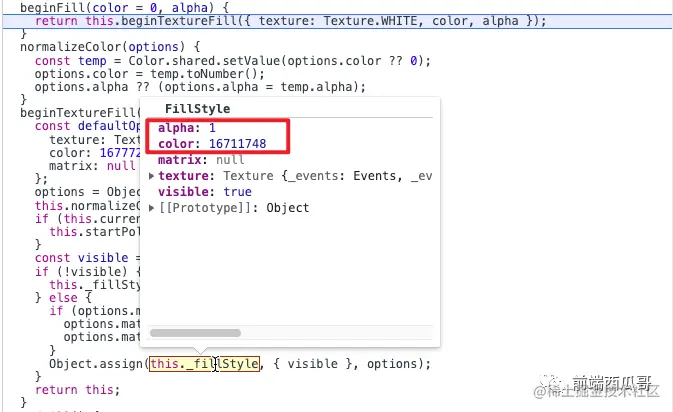
Task: Click the Texture.WHITE value in highlighted line
Action: point(370,21)
